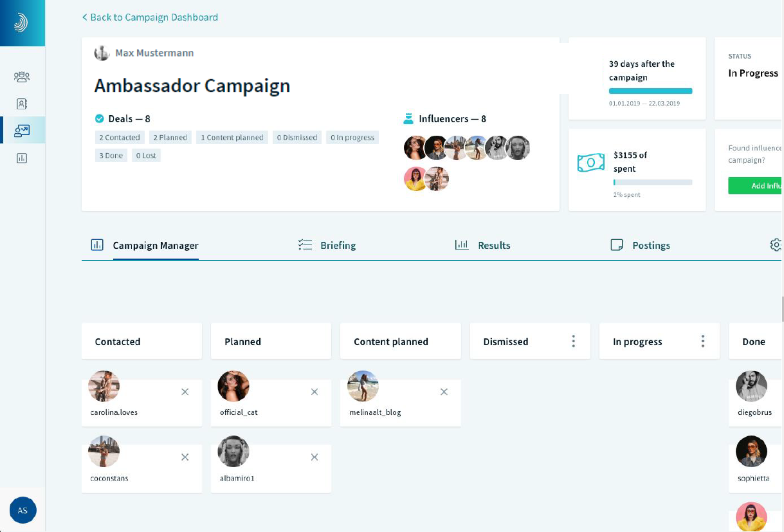
Task: Click the cash icon beside $3155 spent
Action: (590, 162)
